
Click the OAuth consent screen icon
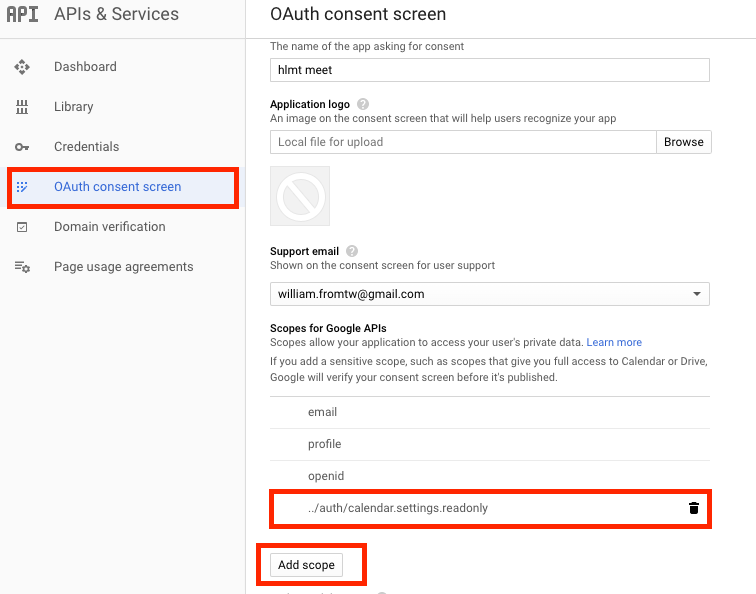[22, 187]
